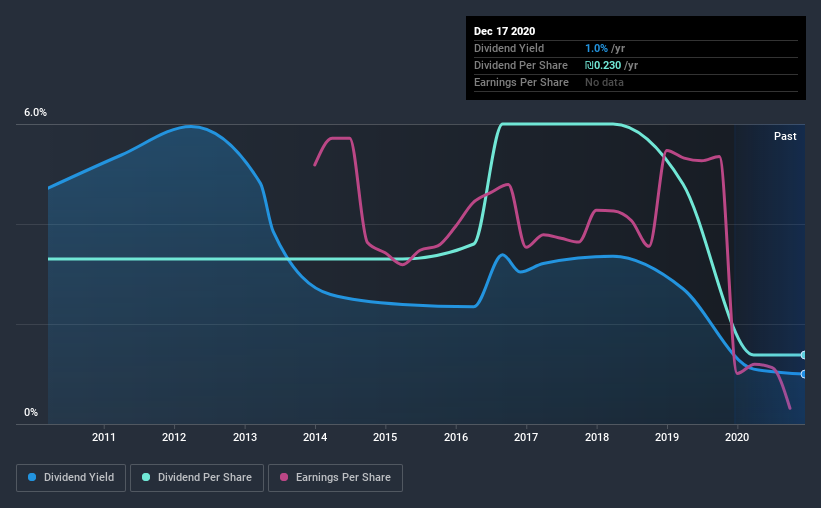
Task: Click the 'Dividend Yield' row label in tooltip
Action: point(509,48)
